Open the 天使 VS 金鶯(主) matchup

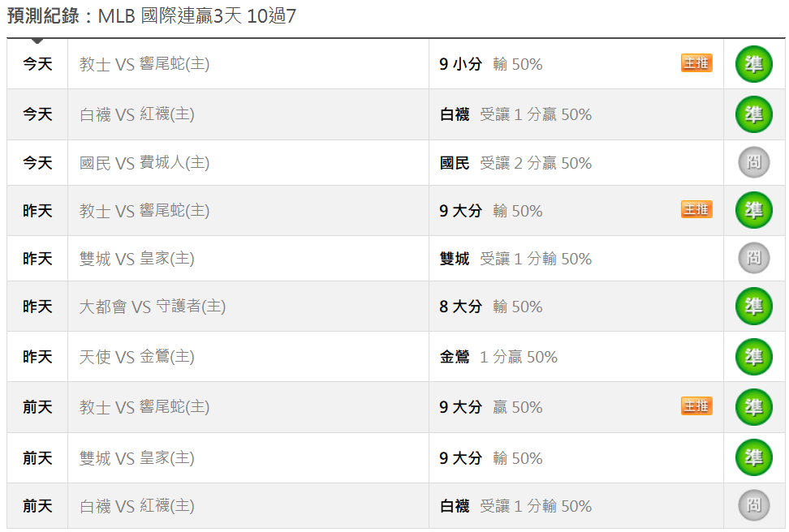tap(137, 357)
